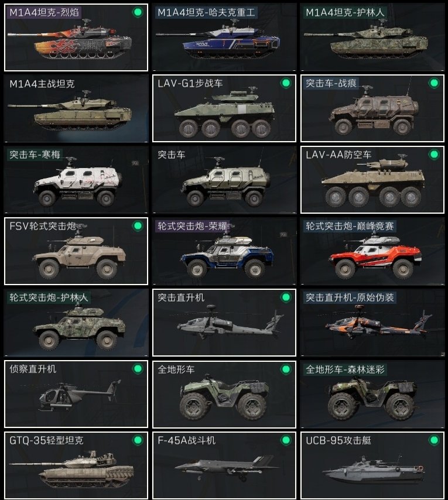
Task: Choose the 轮式突击炮-荣耀 blue skin
Action: 224,251
